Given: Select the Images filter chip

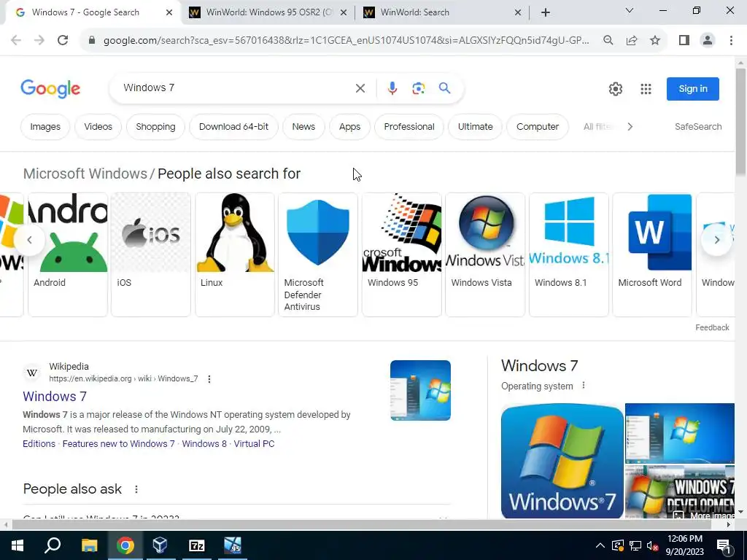Looking at the screenshot, I should click(45, 127).
